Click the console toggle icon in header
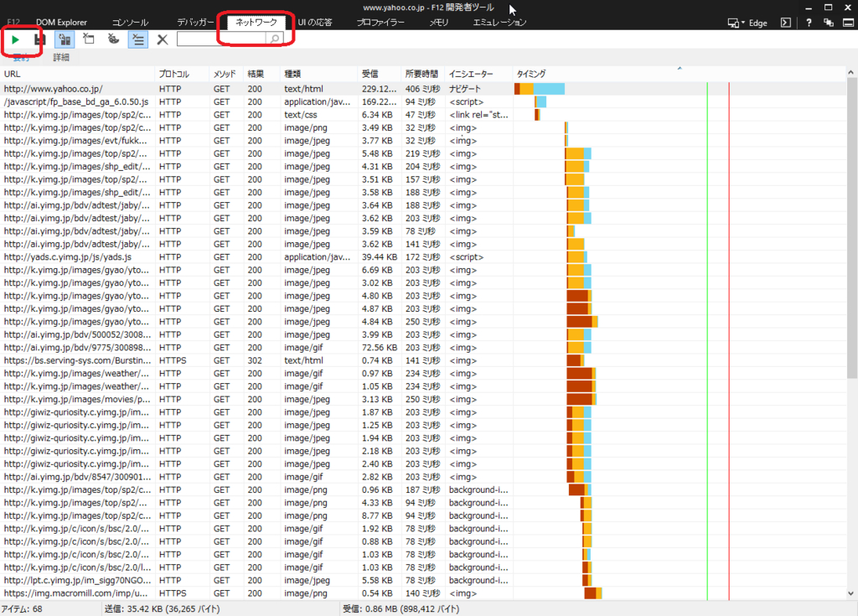The width and height of the screenshot is (858, 616). 786,23
